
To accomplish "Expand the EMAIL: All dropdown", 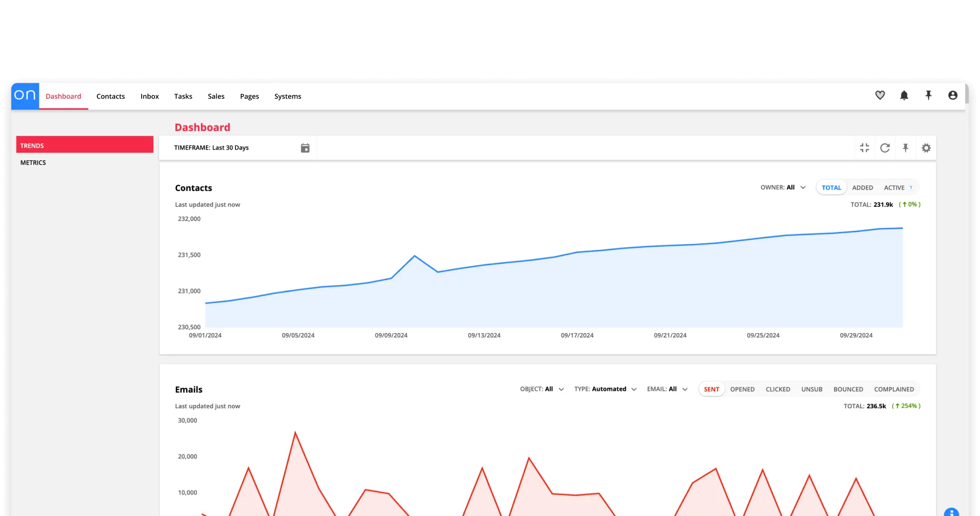I will (667, 389).
